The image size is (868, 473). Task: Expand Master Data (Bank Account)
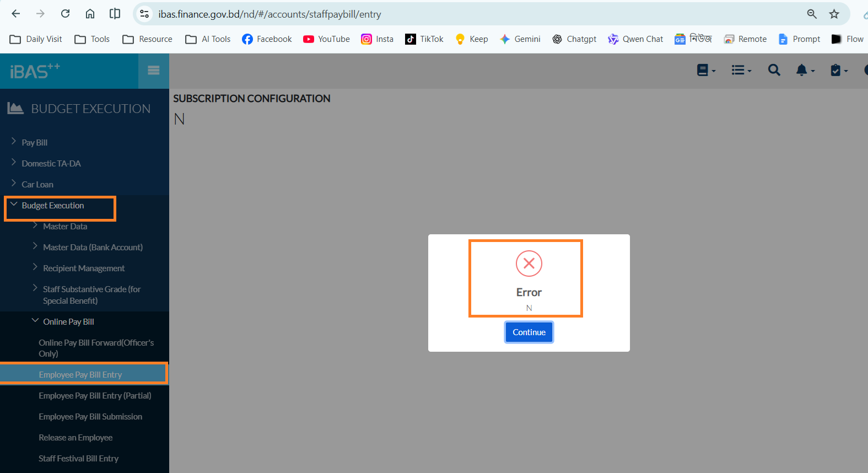click(x=93, y=247)
